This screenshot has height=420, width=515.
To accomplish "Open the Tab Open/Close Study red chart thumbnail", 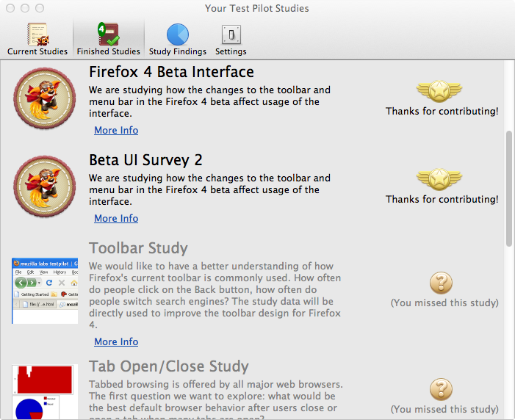I will (43, 380).
